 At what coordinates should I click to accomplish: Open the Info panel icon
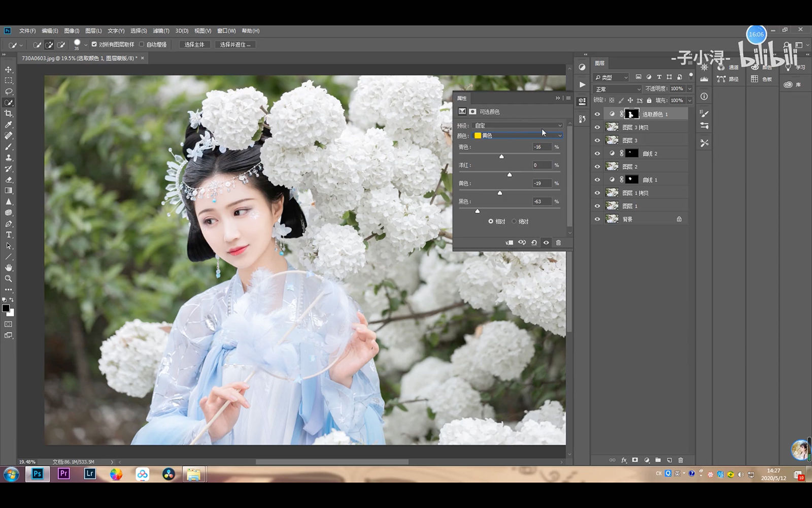[x=704, y=97]
